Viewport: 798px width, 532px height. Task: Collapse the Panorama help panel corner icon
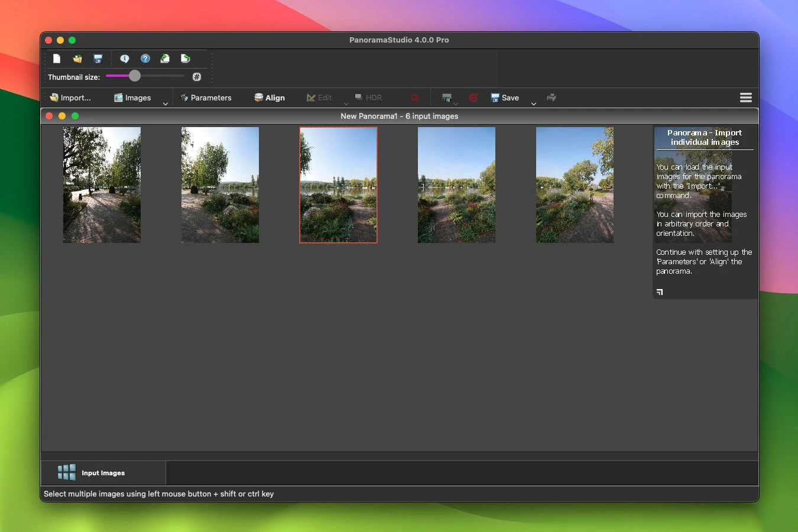(x=660, y=291)
